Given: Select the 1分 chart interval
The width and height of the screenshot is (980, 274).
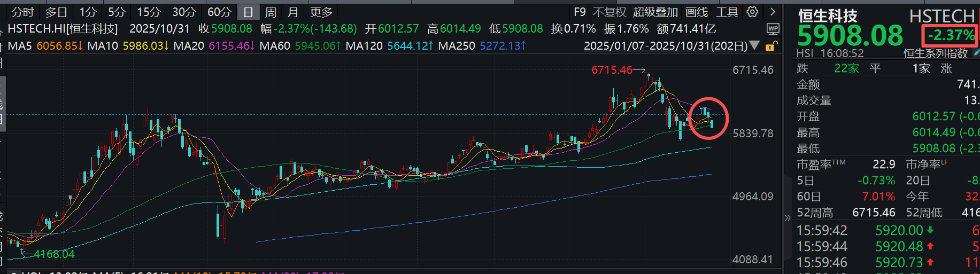Looking at the screenshot, I should coord(88,12).
